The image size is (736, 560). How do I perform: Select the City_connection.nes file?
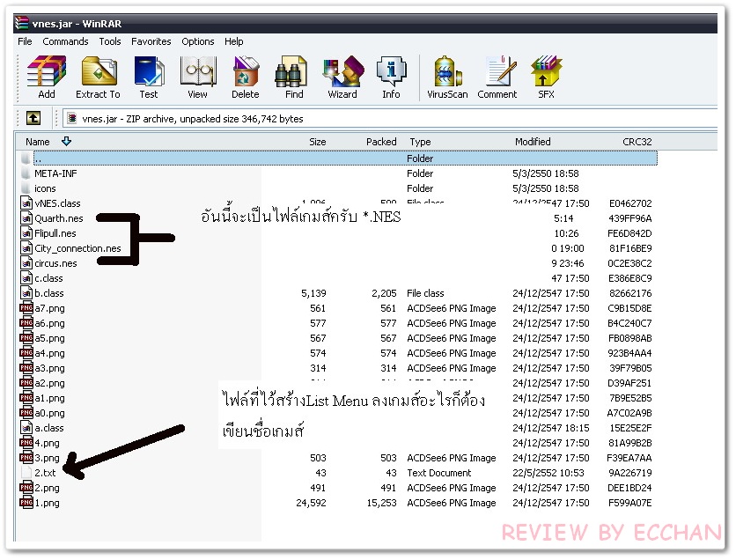78,249
